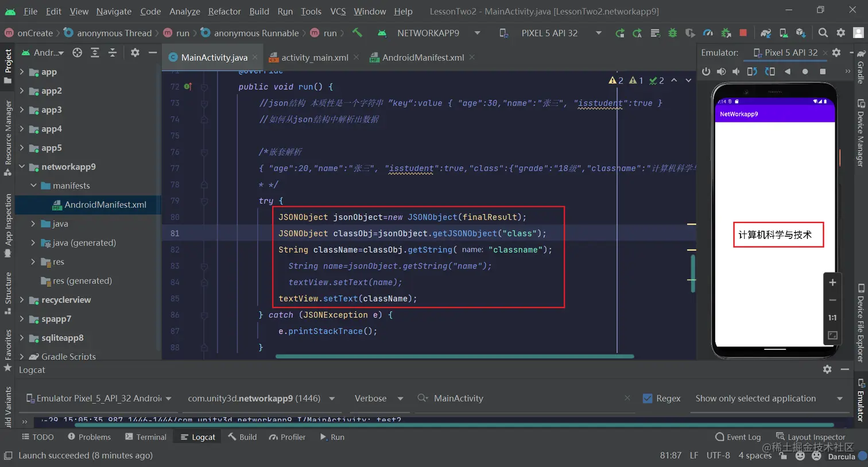Screen dimensions: 868x467
Task: Open the Terminal tool tab
Action: [146, 437]
